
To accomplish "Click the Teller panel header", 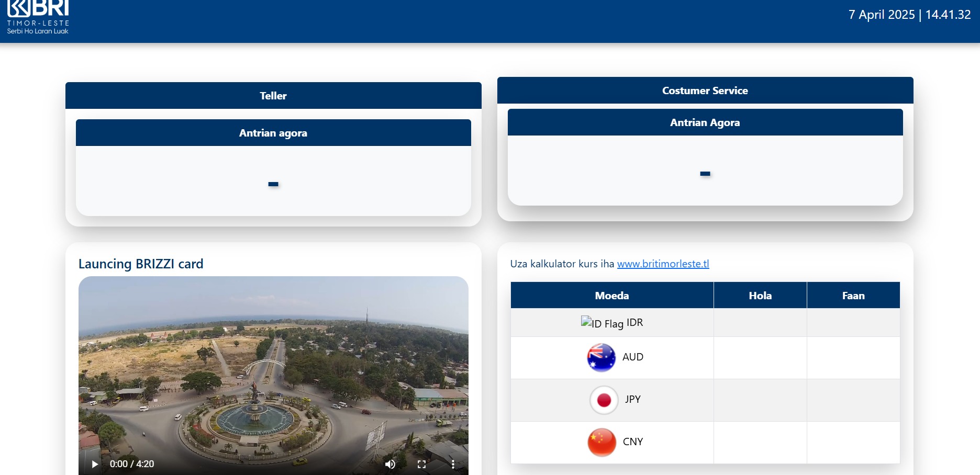I will click(273, 96).
